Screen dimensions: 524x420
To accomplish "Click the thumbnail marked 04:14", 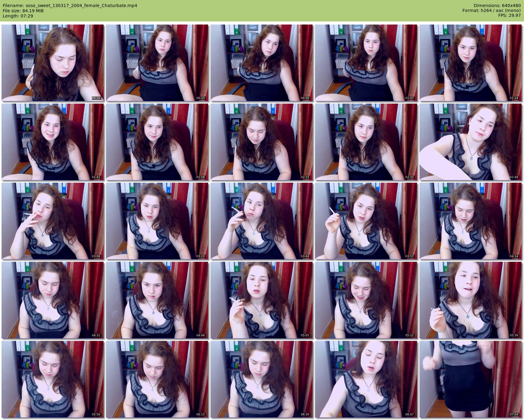I will click(470, 221).
